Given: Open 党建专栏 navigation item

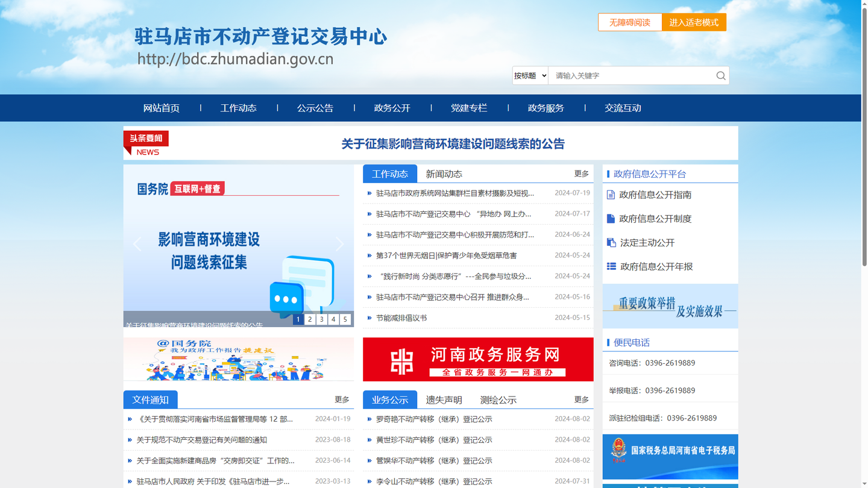Looking at the screenshot, I should (x=469, y=108).
